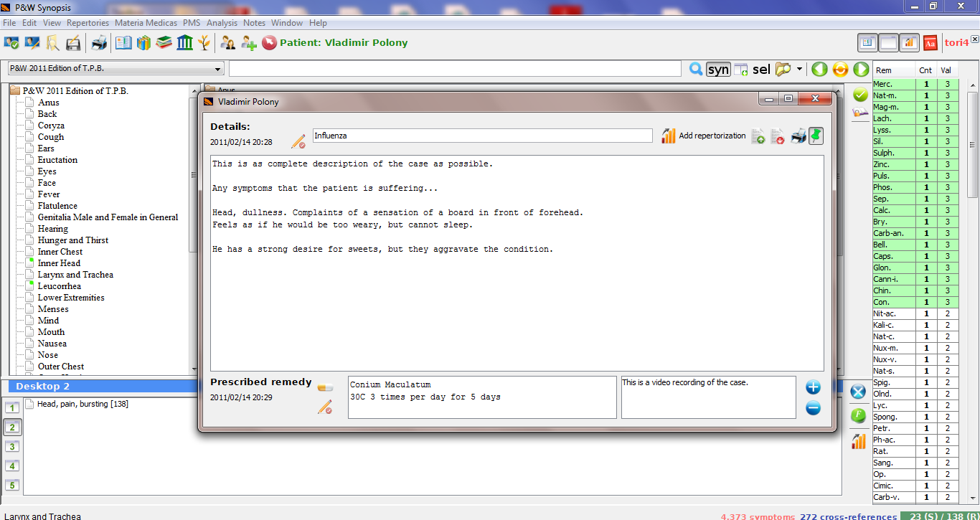The width and height of the screenshot is (980, 520).
Task: Click printer icon in patient dialog
Action: tap(798, 136)
